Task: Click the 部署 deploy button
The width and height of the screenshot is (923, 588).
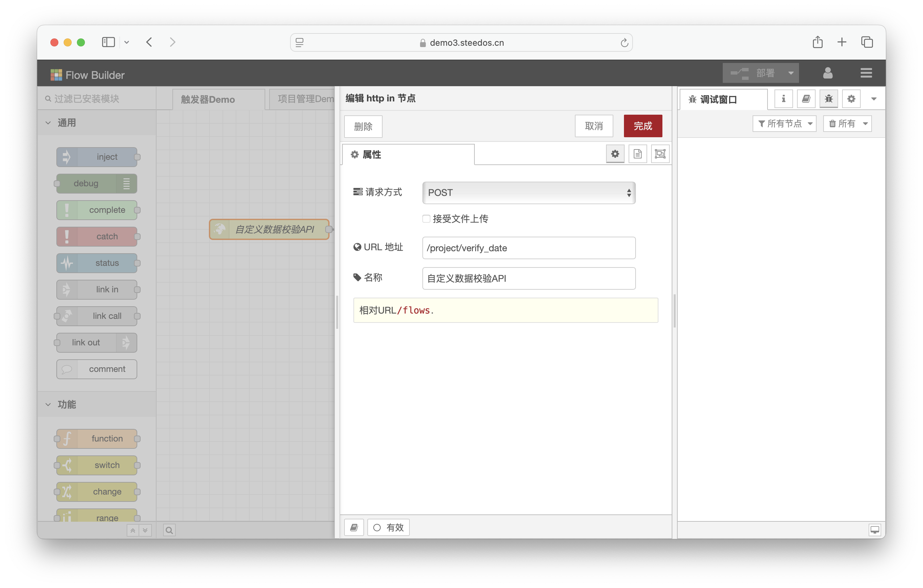Action: click(753, 73)
